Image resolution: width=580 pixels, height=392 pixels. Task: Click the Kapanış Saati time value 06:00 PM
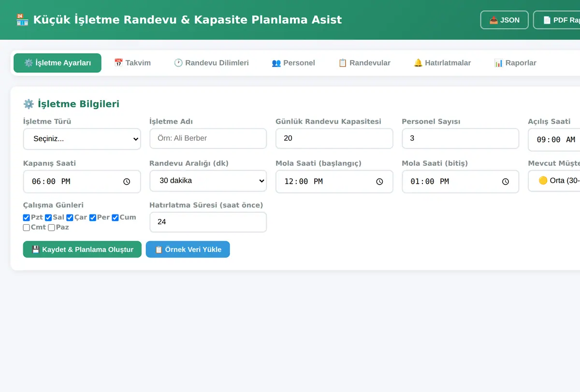[51, 182]
